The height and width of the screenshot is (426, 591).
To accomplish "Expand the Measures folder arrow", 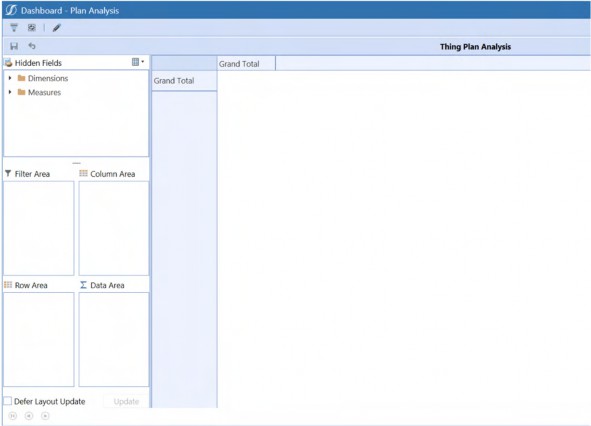I will click(x=10, y=92).
